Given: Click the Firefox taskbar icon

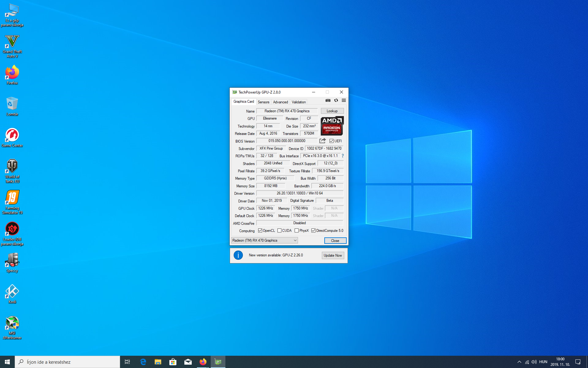Looking at the screenshot, I should [203, 362].
